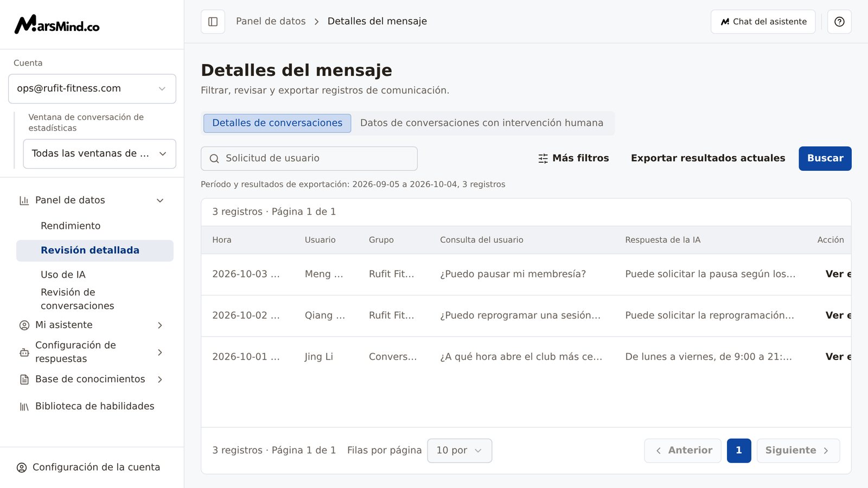
Task: Click the Base de conocimientos document icon
Action: coord(24,380)
